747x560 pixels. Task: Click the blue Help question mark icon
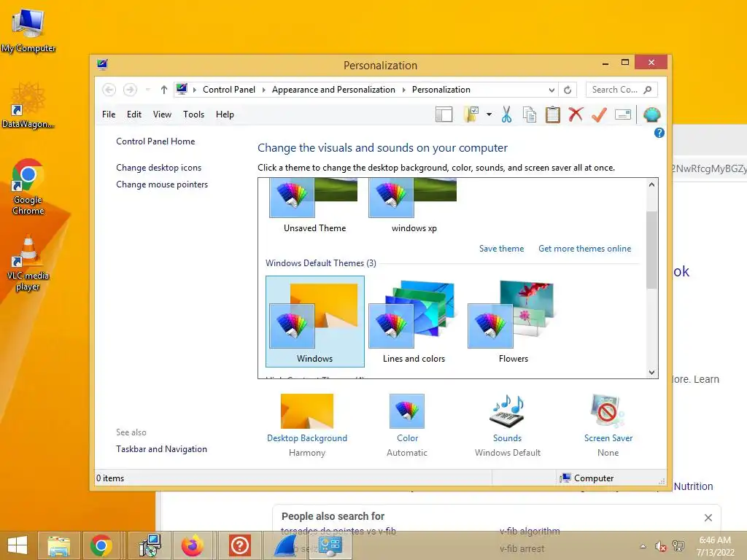coord(659,133)
